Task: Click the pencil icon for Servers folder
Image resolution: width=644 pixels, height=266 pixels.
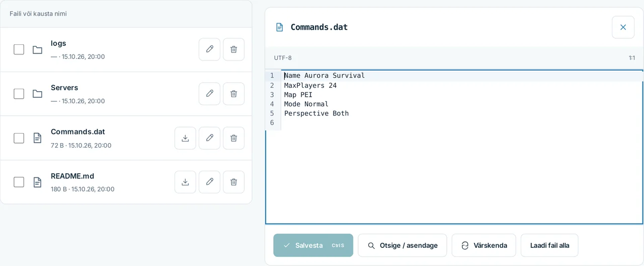Action: point(209,94)
